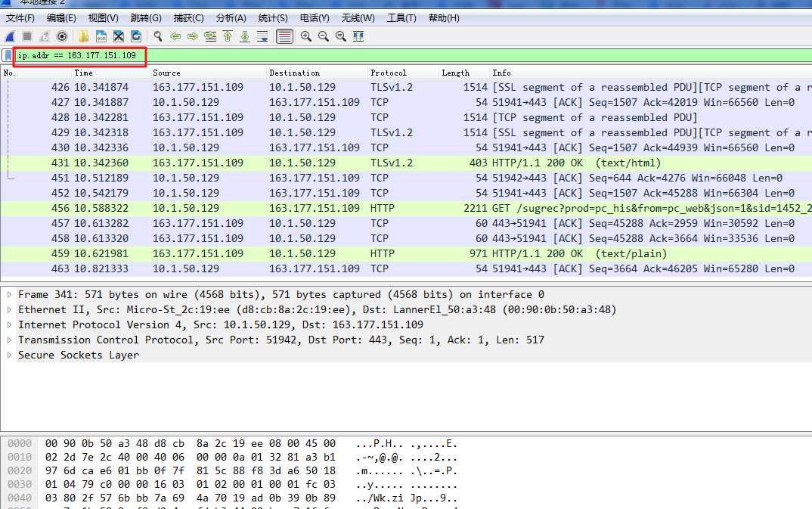This screenshot has height=509, width=812.
Task: Zoom out the main window text
Action: pos(324,36)
